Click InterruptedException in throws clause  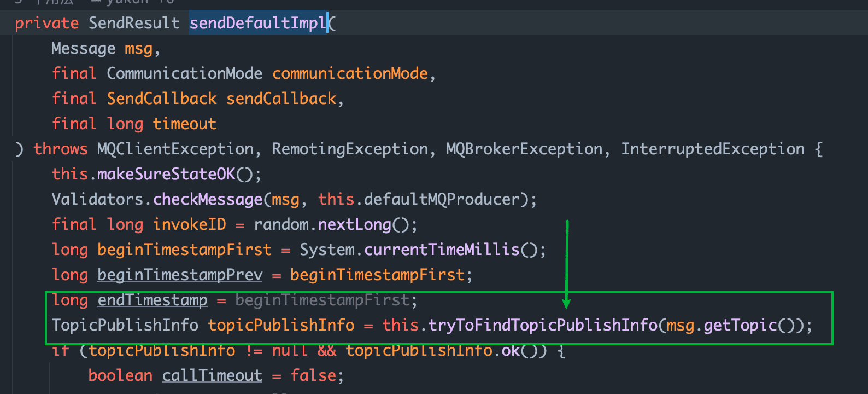point(713,149)
